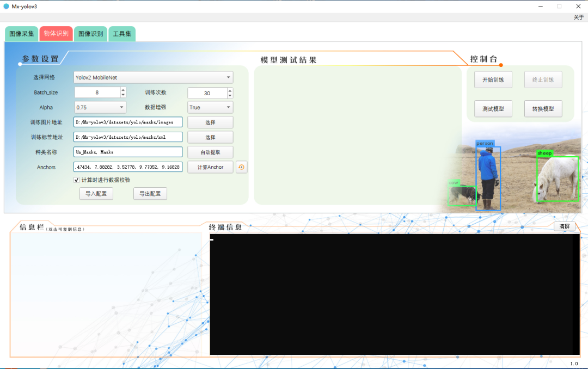Click inside the black 终端信息 terminal area
588x369 pixels.
395,294
